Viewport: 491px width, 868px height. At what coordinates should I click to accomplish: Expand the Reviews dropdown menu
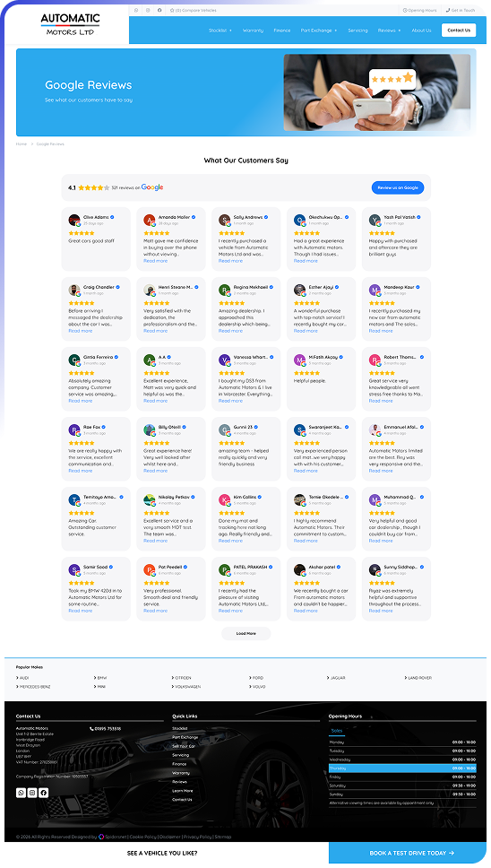[x=389, y=30]
